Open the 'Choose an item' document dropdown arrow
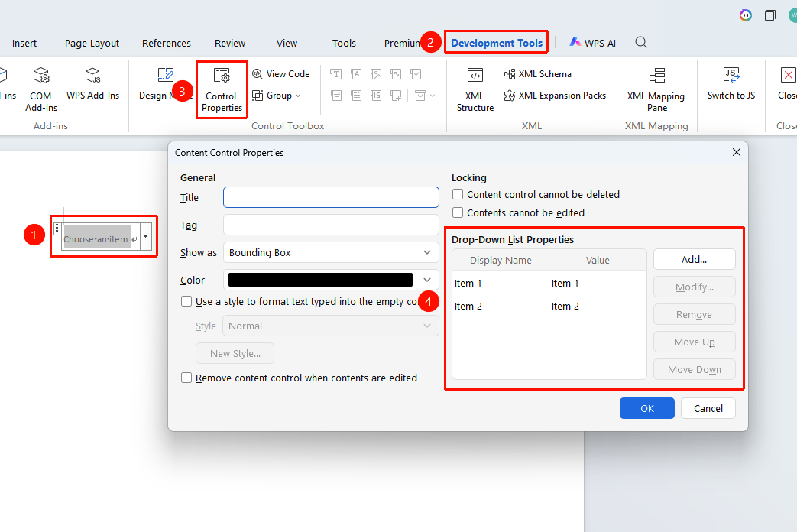797x532 pixels. point(146,236)
